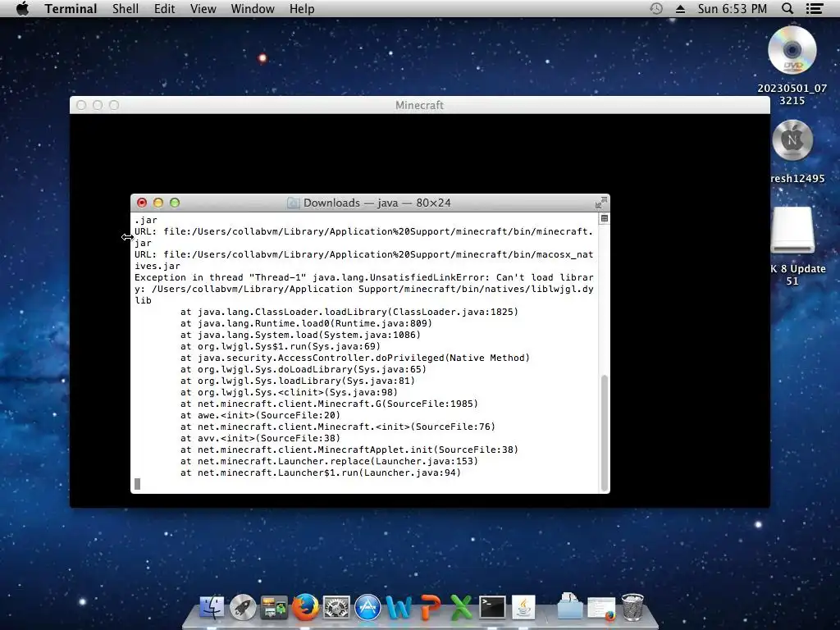This screenshot has height=630, width=840.
Task: Click the Sys.loadLibrary(Sys.java:81) line
Action: [297, 381]
